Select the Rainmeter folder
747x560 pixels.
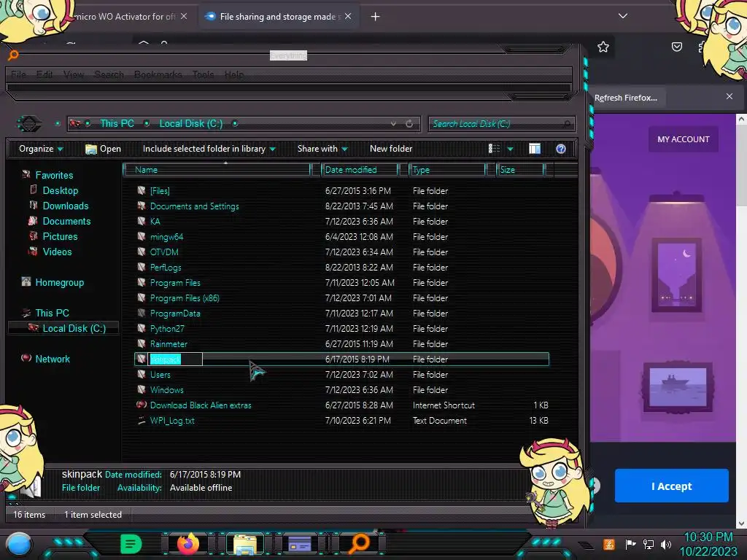pos(169,344)
